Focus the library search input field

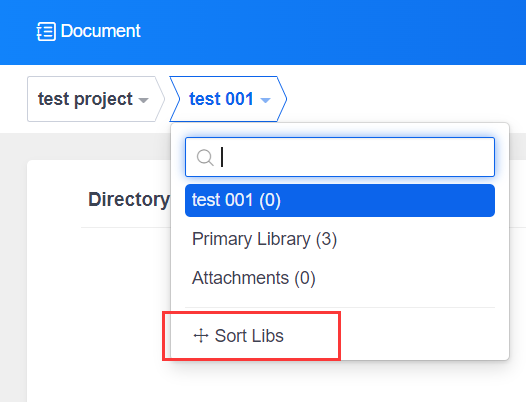pos(340,157)
